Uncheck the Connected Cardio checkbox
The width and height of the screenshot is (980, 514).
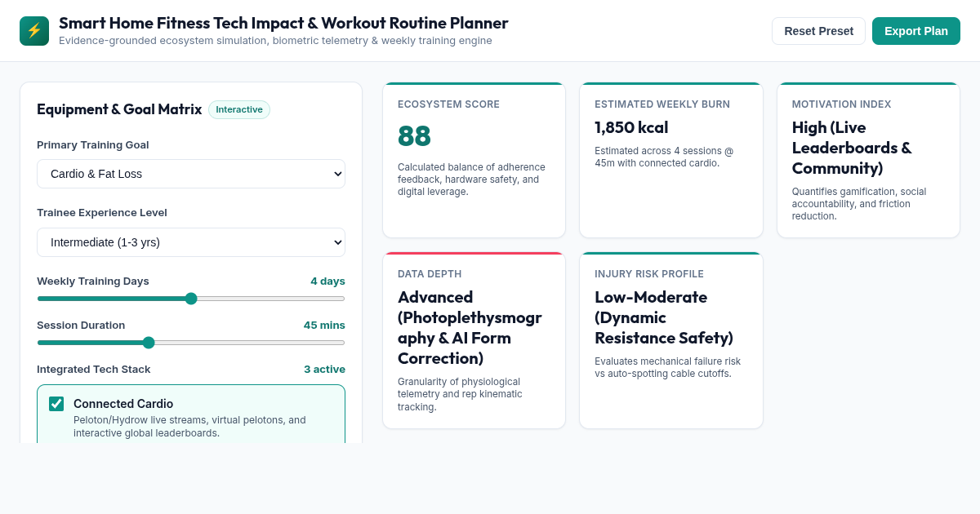coord(56,404)
